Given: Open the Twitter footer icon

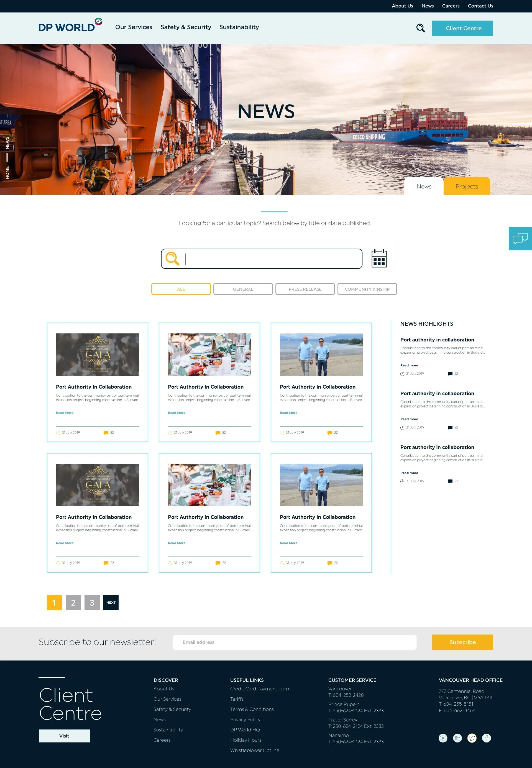Looking at the screenshot, I should coord(472,738).
